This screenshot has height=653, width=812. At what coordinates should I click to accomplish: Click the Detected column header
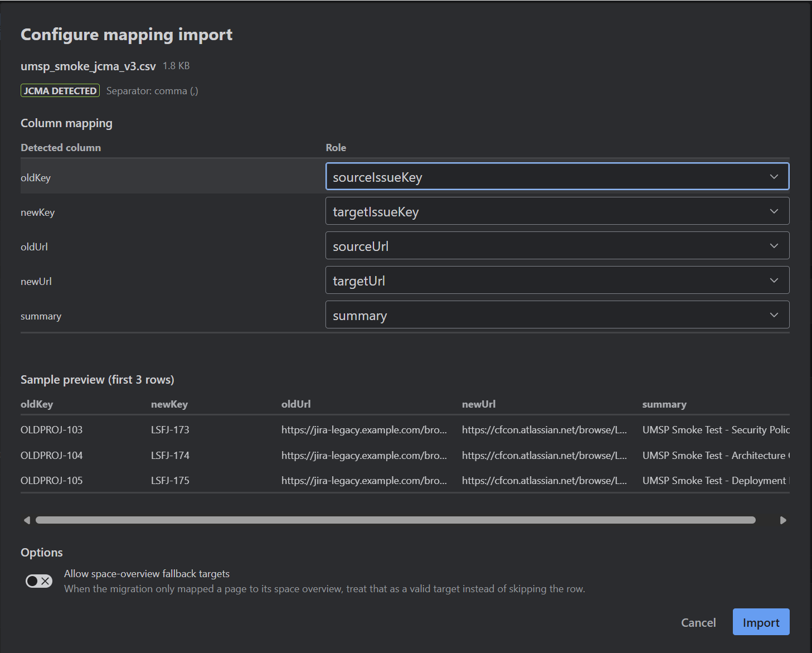coord(61,148)
